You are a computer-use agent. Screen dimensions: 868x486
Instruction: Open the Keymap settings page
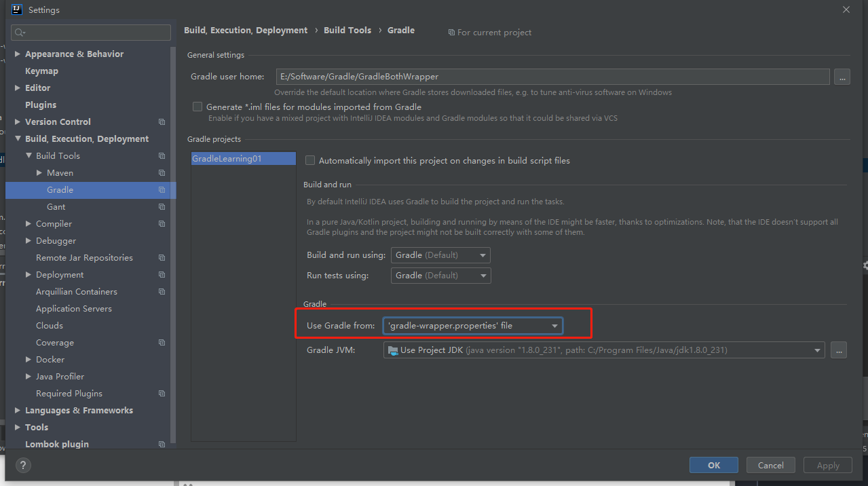[41, 71]
